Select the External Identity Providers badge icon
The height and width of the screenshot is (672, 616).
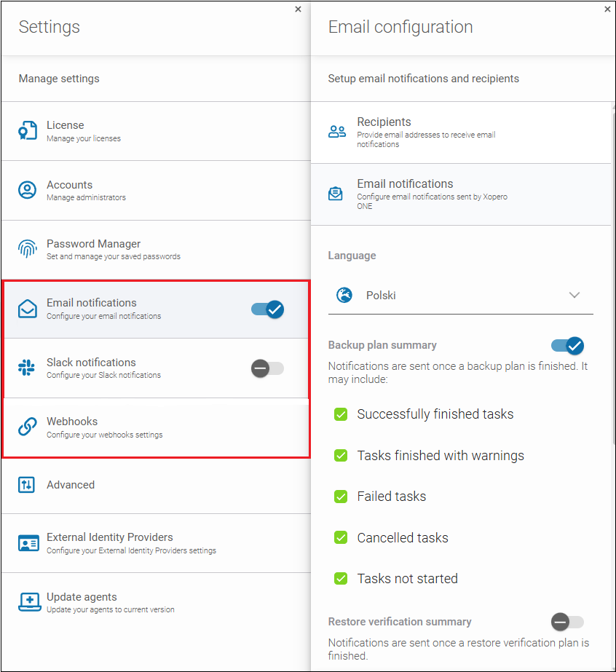click(27, 543)
